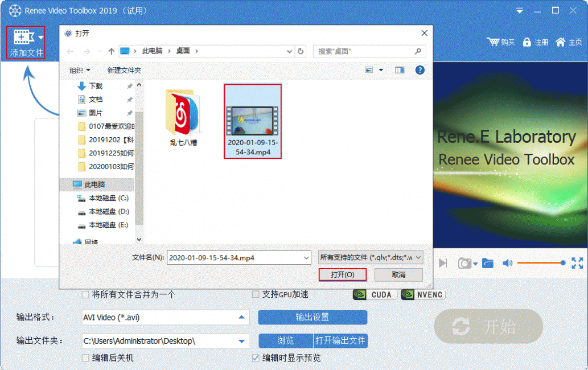Select the 2020-01-09-15-54-34.mp4 video thumbnail
Screen dimensions: 588x370
click(x=253, y=120)
